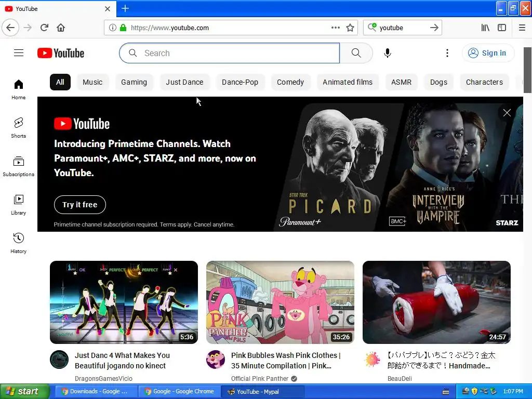The height and width of the screenshot is (399, 532).
Task: Select the Characters filter chip
Action: (x=484, y=82)
